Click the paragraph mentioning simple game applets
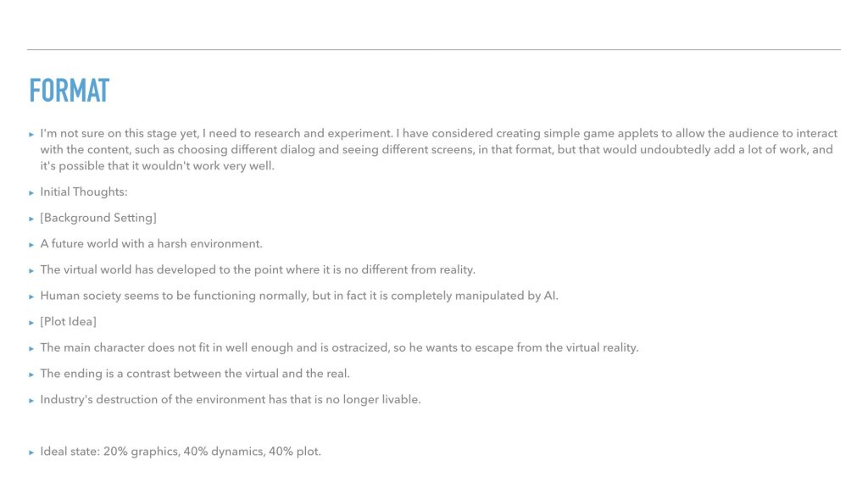868x488 pixels. pyautogui.click(x=438, y=149)
